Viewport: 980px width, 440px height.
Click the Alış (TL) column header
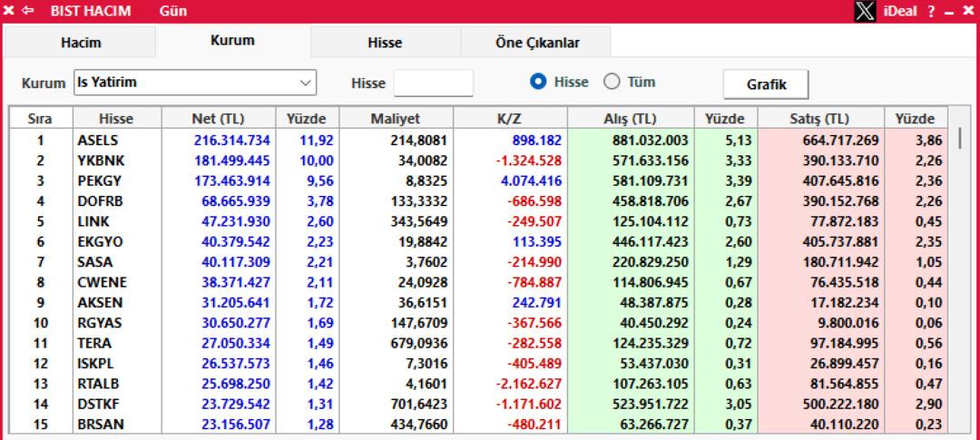[x=630, y=119]
